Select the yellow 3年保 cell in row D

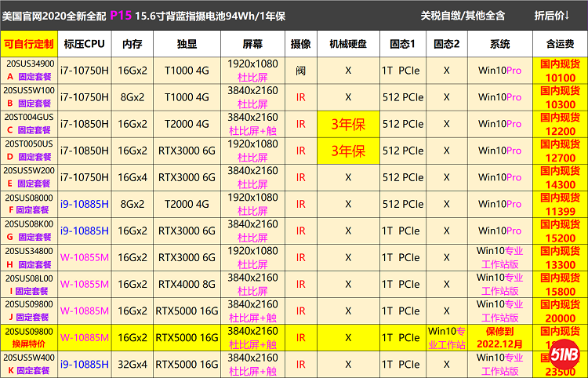click(347, 151)
